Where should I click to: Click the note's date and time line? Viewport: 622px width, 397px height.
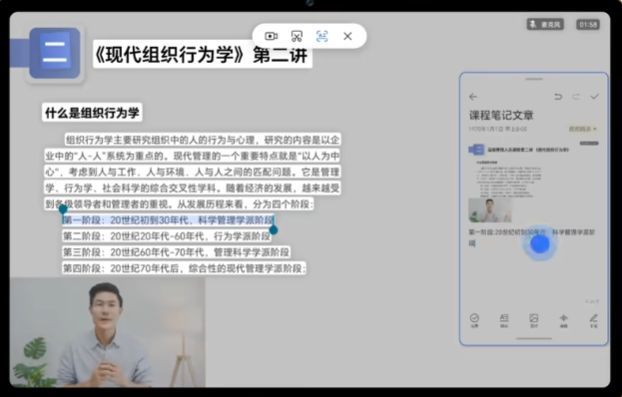pyautogui.click(x=498, y=129)
